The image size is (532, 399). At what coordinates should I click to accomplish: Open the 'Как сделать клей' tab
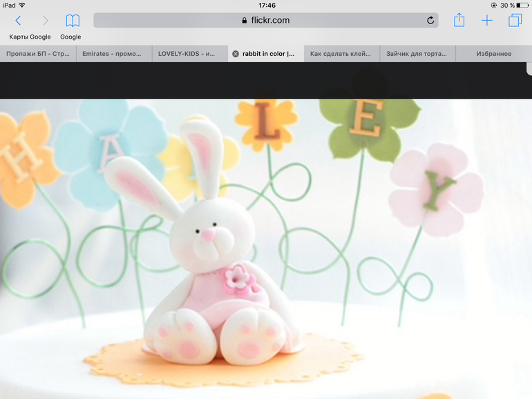tap(341, 54)
